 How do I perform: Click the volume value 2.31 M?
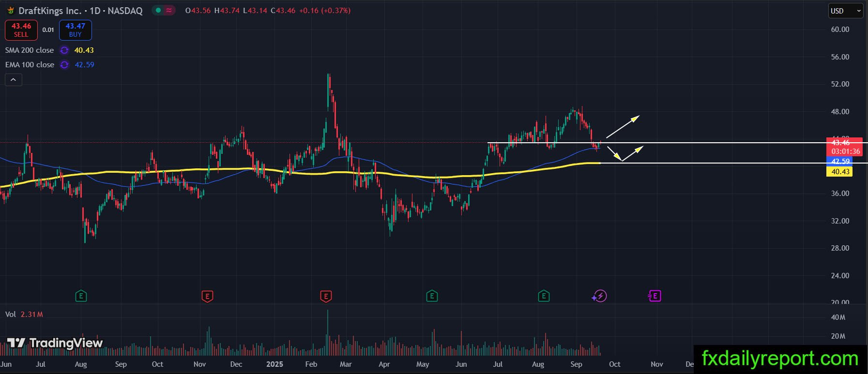pos(32,314)
